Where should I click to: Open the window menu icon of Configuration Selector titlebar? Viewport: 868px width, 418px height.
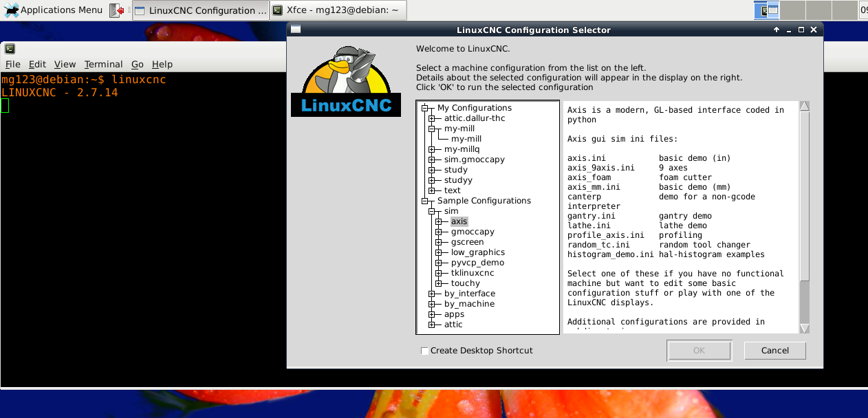coord(296,30)
